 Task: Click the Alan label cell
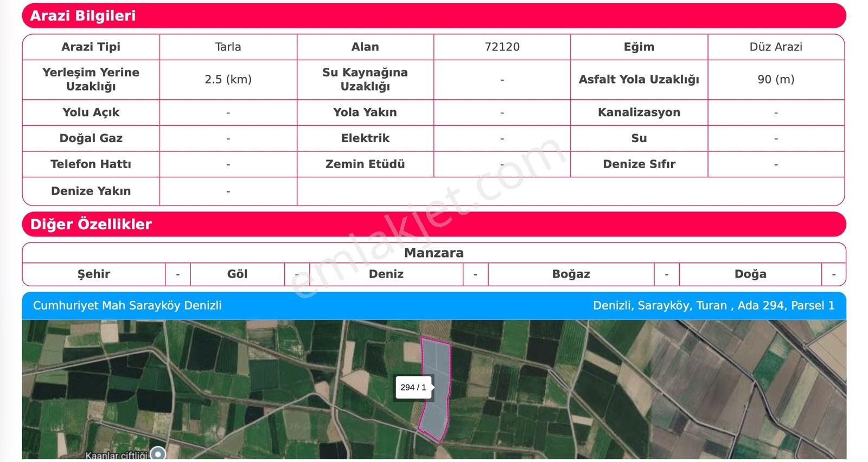[x=365, y=47]
